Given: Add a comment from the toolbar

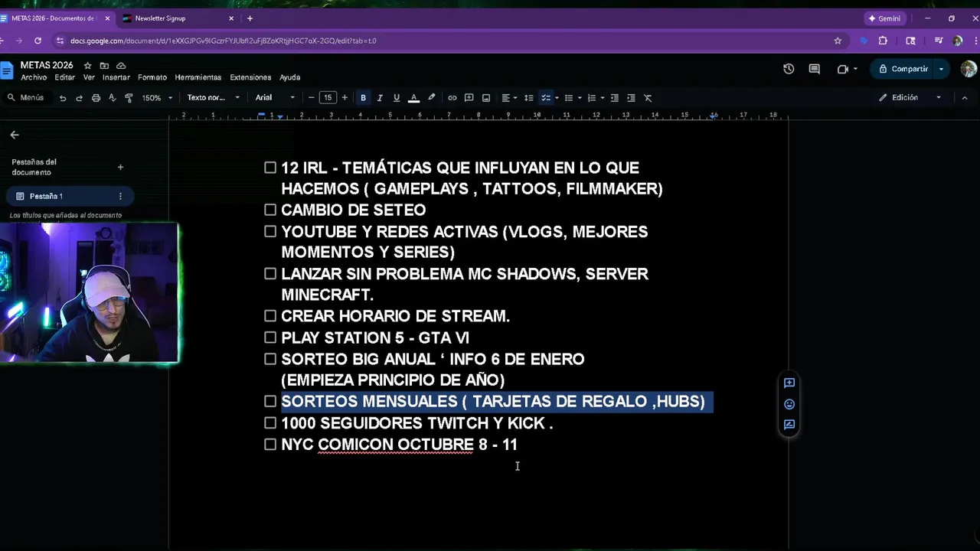Looking at the screenshot, I should [x=469, y=98].
